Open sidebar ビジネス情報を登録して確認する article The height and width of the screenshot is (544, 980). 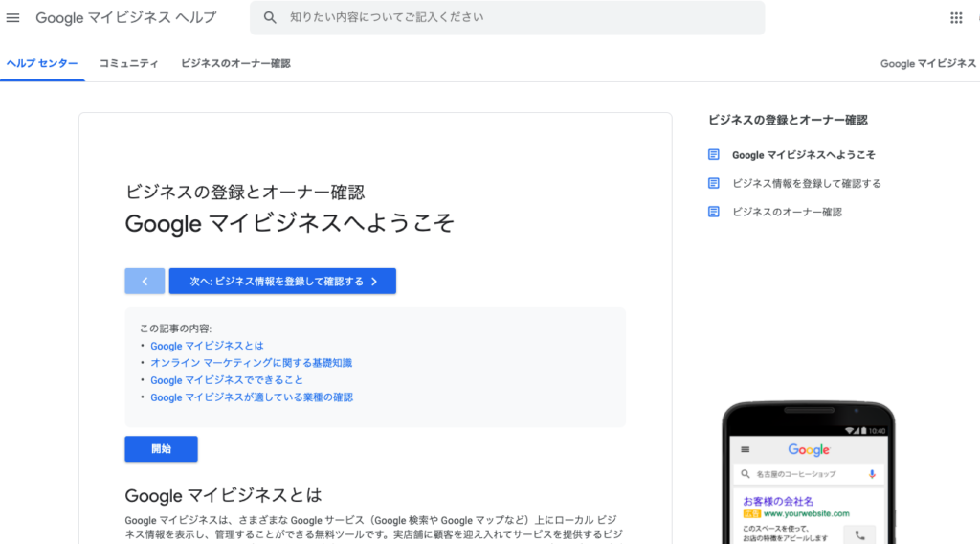pyautogui.click(x=806, y=183)
